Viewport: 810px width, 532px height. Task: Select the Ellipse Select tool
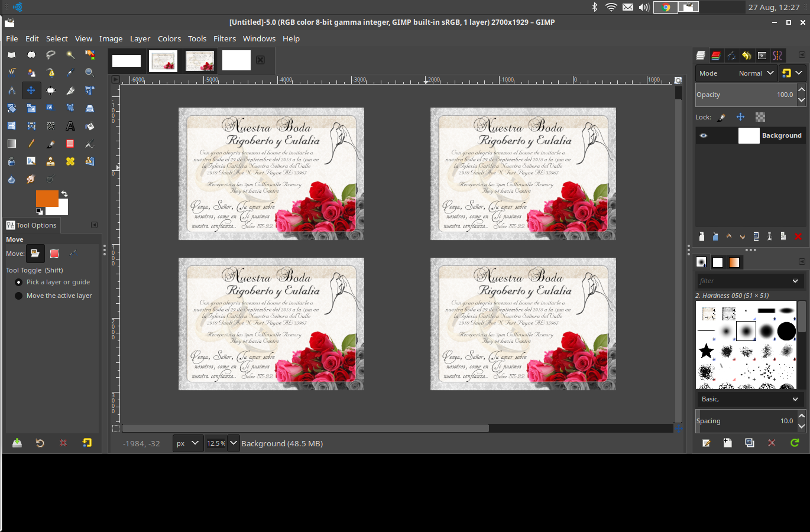pos(31,55)
